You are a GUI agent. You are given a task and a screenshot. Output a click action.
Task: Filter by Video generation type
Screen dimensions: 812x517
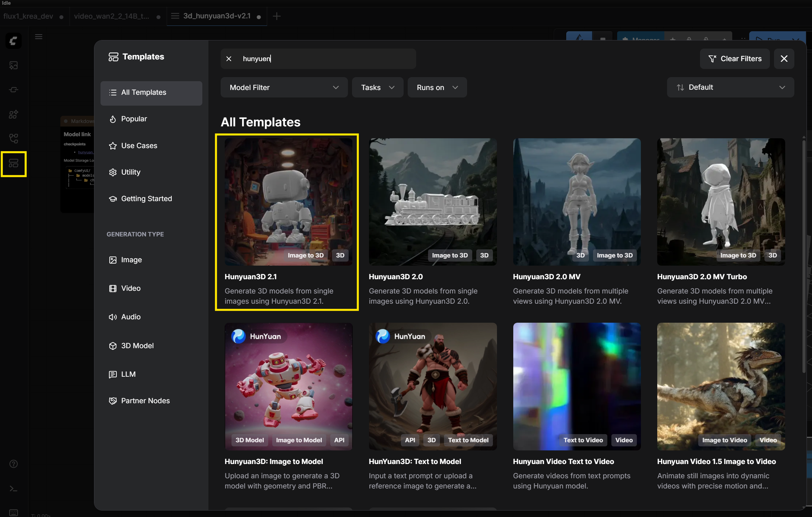pyautogui.click(x=151, y=288)
